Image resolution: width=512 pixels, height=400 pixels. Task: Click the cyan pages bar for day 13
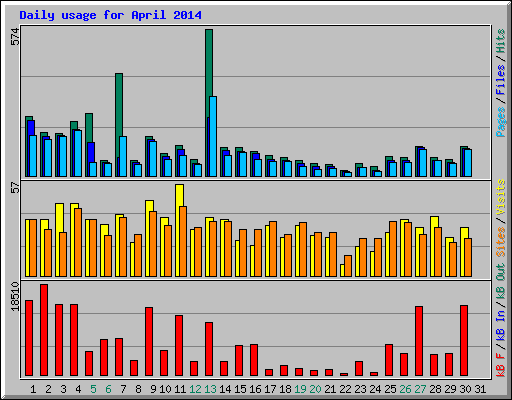[213, 136]
